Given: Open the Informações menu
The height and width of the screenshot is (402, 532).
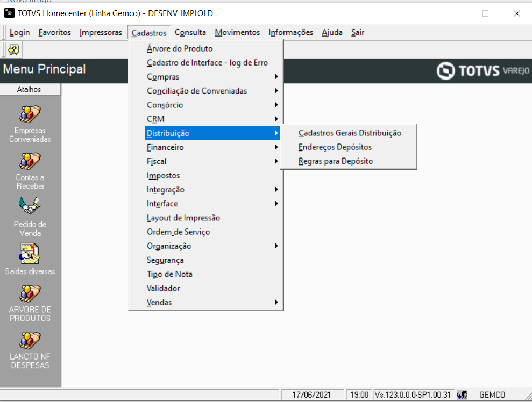Looking at the screenshot, I should (291, 33).
